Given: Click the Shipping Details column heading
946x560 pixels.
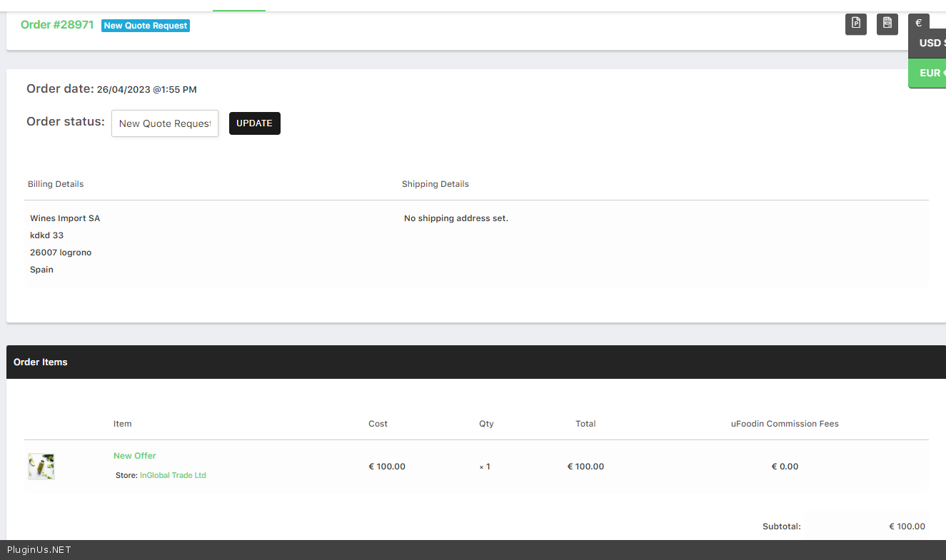Looking at the screenshot, I should tap(436, 184).
